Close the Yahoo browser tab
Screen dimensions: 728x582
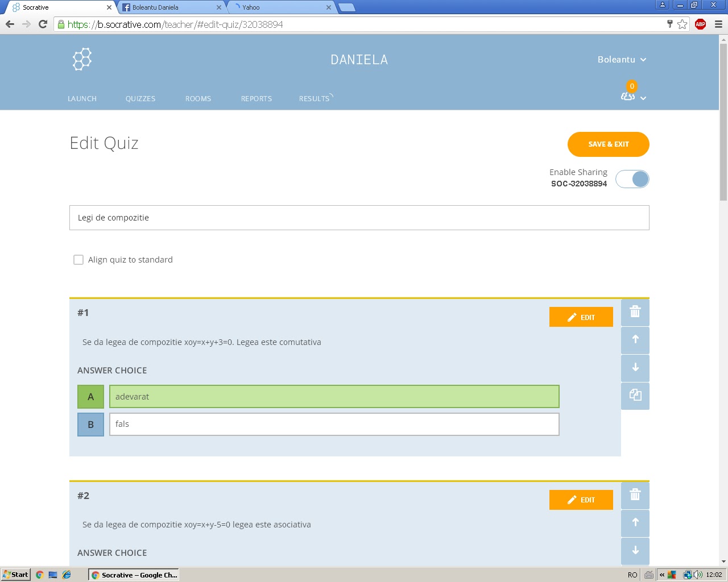click(328, 7)
